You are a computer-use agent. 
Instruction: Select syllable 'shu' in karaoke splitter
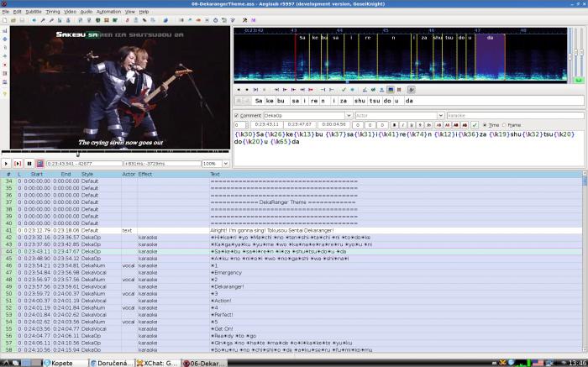tap(360, 101)
